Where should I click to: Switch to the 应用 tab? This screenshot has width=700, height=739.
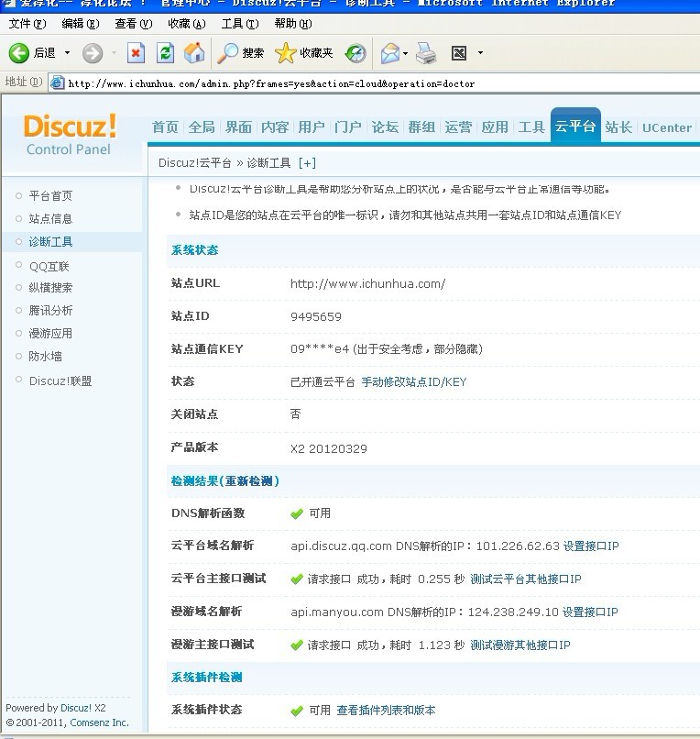(x=495, y=127)
